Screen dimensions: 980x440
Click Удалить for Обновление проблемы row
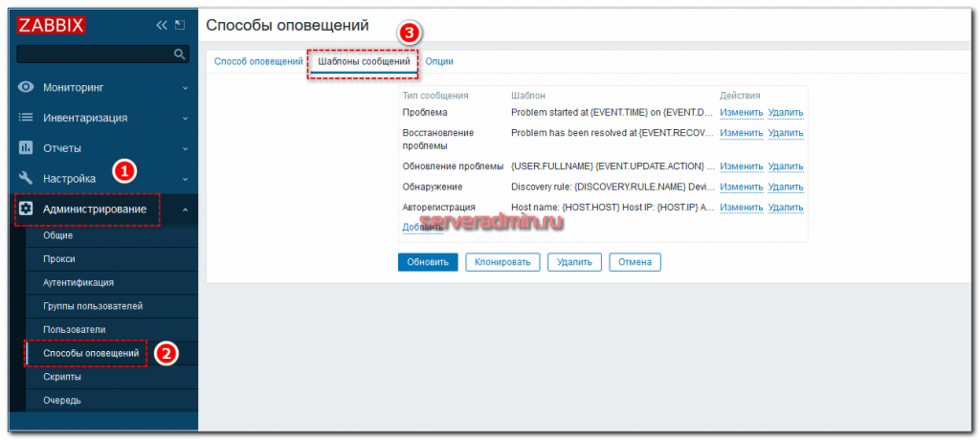[x=786, y=166]
